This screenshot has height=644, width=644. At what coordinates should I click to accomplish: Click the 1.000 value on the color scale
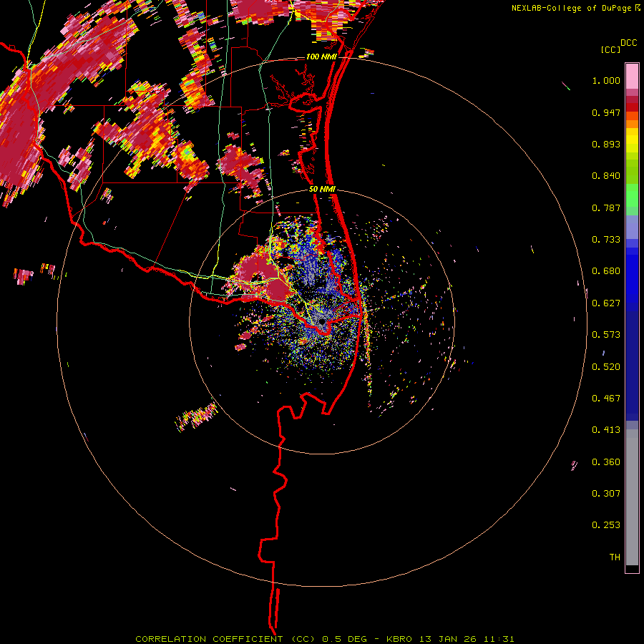606,80
